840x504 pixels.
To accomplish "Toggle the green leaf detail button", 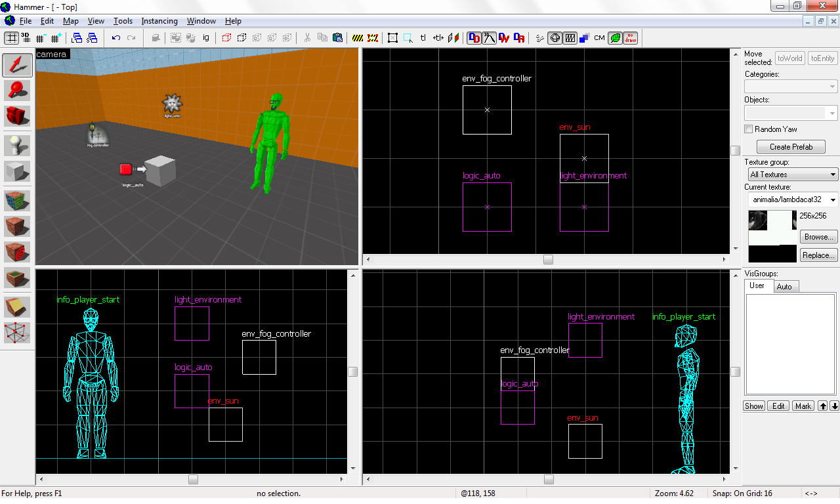I will 615,38.
